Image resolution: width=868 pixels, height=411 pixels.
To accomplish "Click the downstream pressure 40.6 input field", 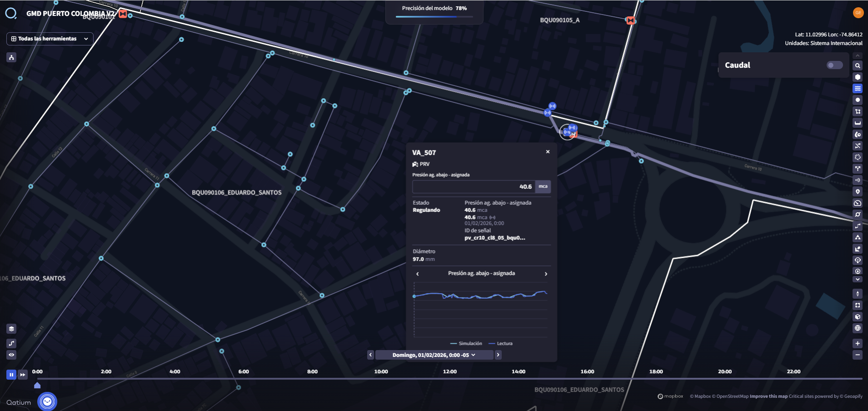I will click(474, 187).
